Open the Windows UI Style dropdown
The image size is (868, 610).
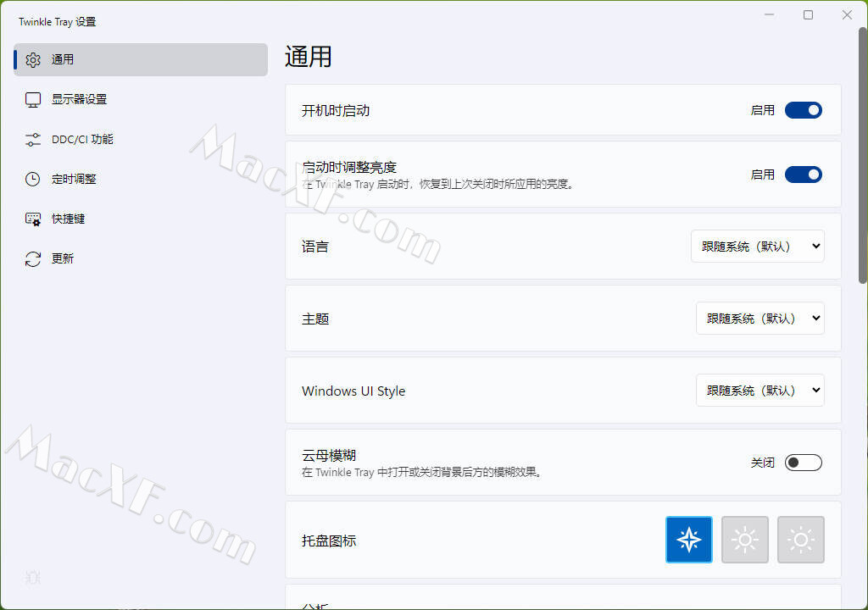click(x=760, y=391)
